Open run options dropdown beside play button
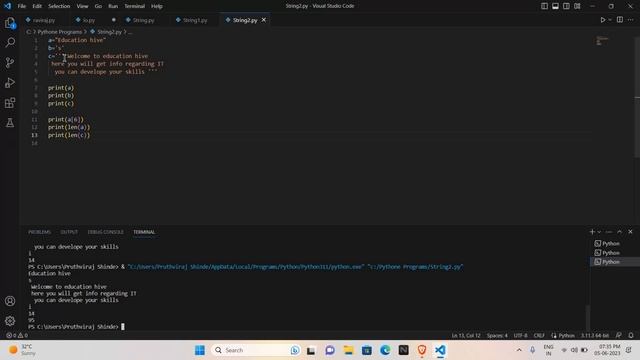Viewport: 640px width, 360px height. (610, 20)
